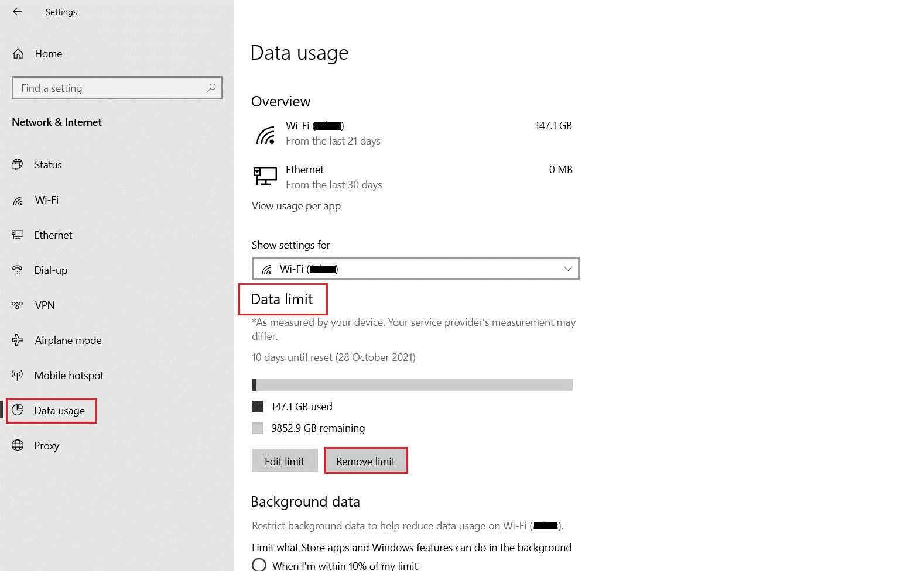Click the Airplane mode plane icon
924x571 pixels.
[x=18, y=340]
